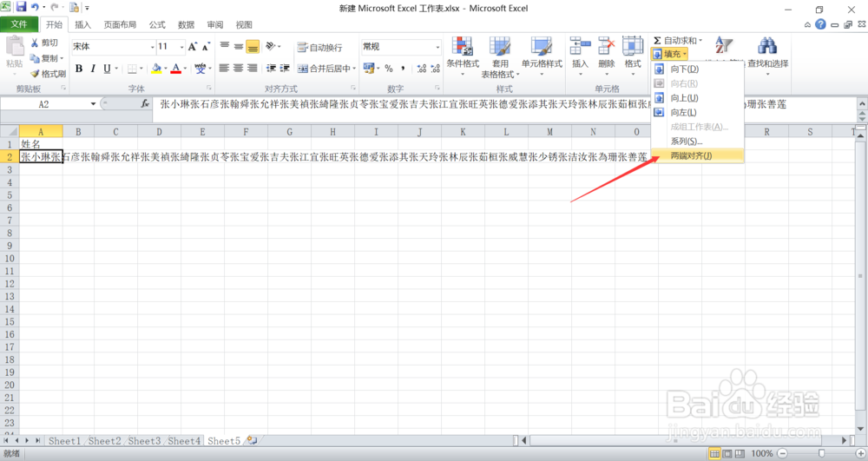Expand the fill color dropdown arrow
This screenshot has width=868, height=461.
pos(165,69)
